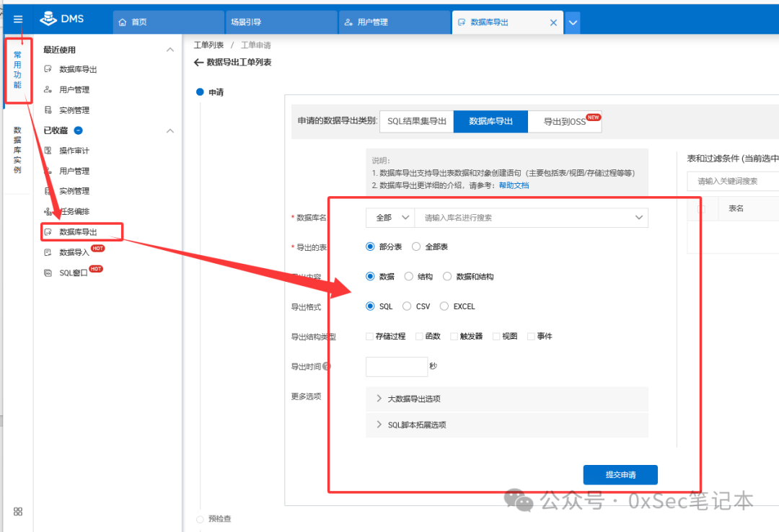
Task: Choose CSV export format
Action: click(x=407, y=306)
